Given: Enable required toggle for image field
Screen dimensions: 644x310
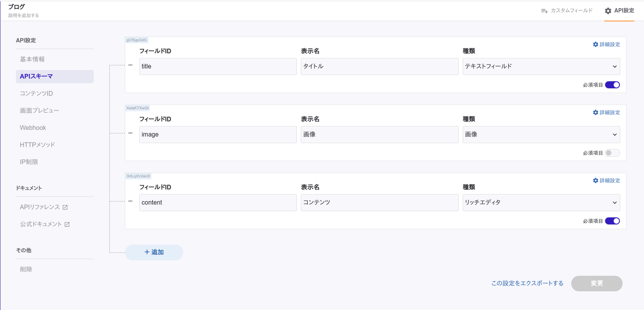Looking at the screenshot, I should [612, 153].
